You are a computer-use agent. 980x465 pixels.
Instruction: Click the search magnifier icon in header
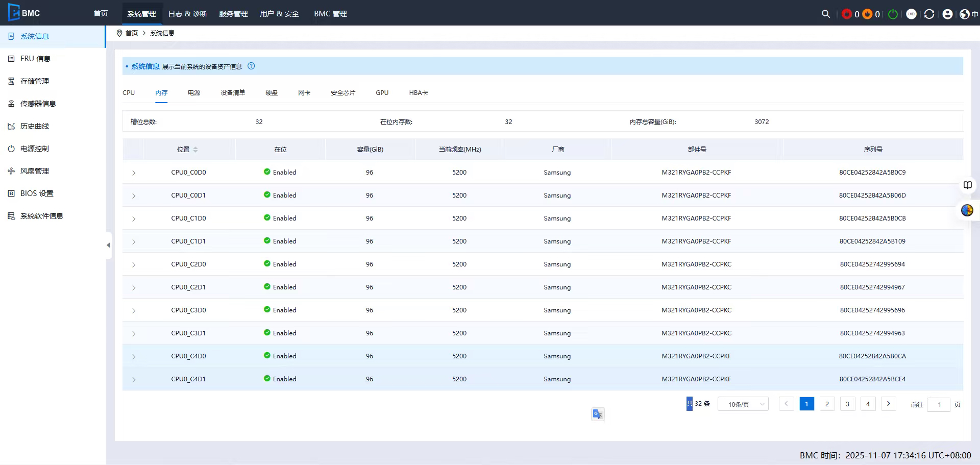(825, 14)
